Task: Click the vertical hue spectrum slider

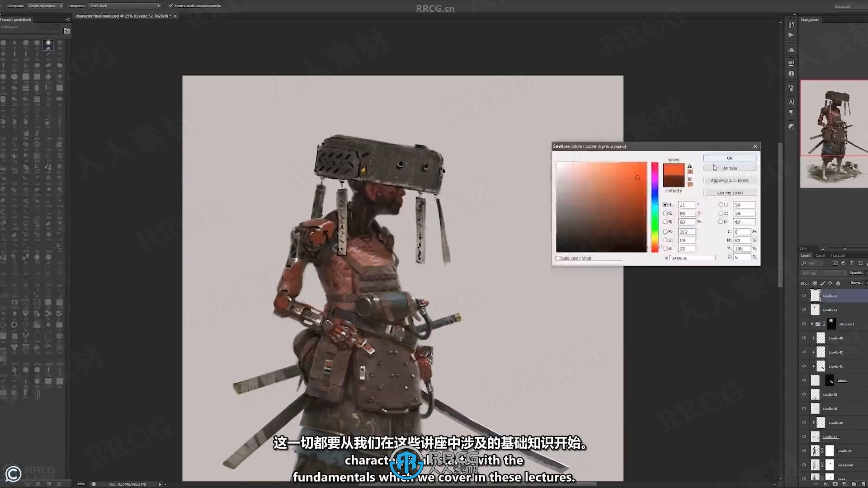Action: click(x=655, y=207)
